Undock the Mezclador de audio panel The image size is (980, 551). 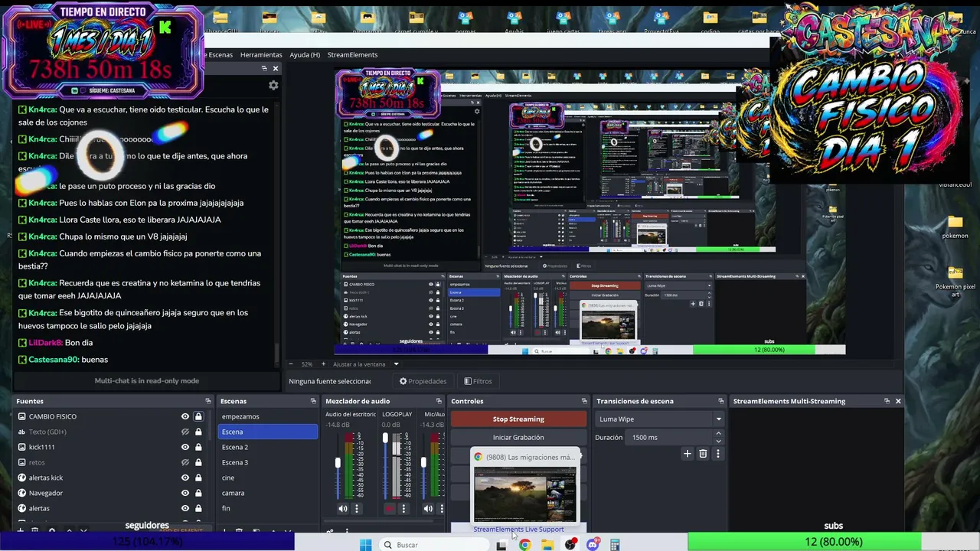(x=438, y=401)
